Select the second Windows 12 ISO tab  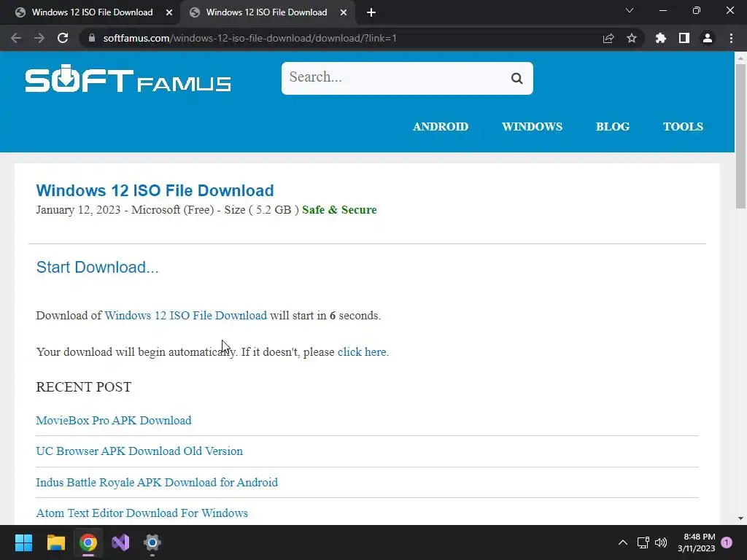tap(266, 12)
